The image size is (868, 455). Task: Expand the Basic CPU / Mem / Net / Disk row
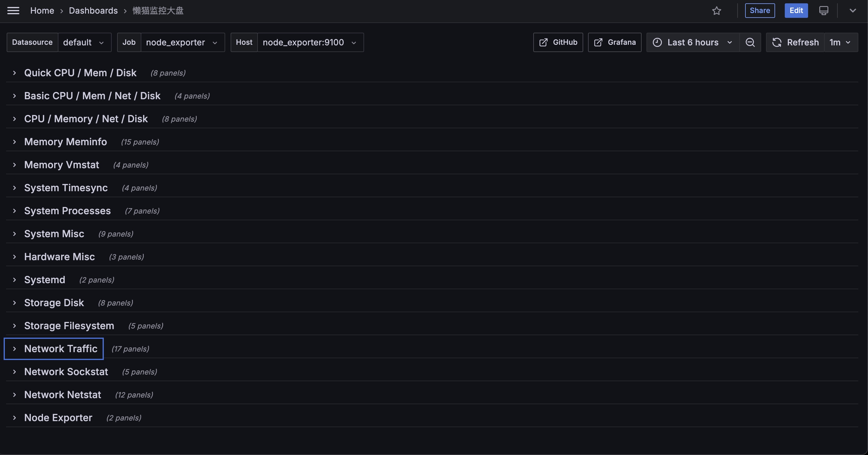92,96
